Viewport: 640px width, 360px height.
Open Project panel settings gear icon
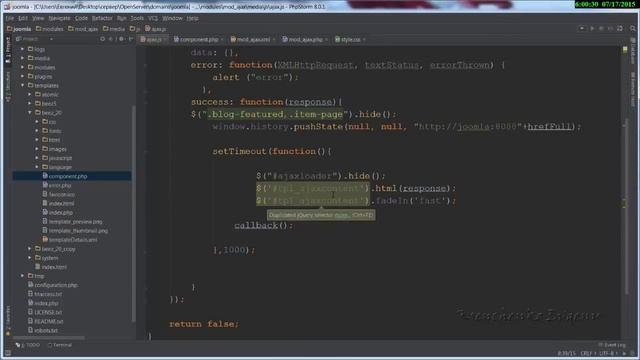pyautogui.click(x=121, y=39)
